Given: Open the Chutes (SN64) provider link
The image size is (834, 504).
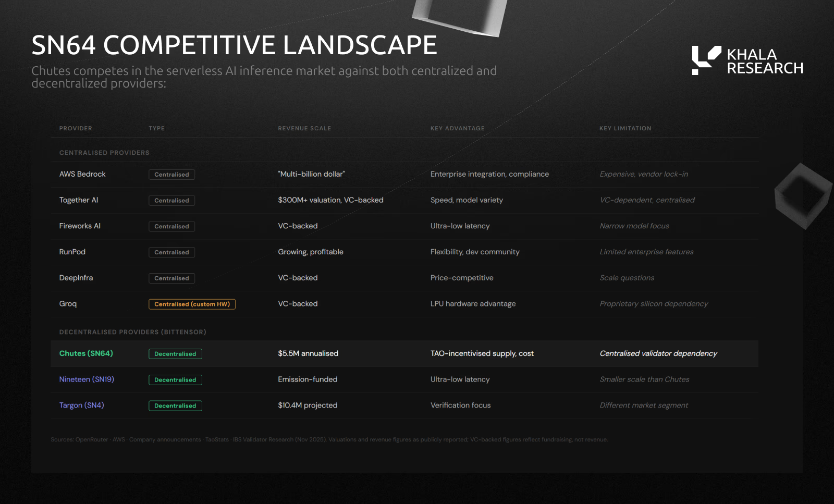Looking at the screenshot, I should tap(86, 353).
